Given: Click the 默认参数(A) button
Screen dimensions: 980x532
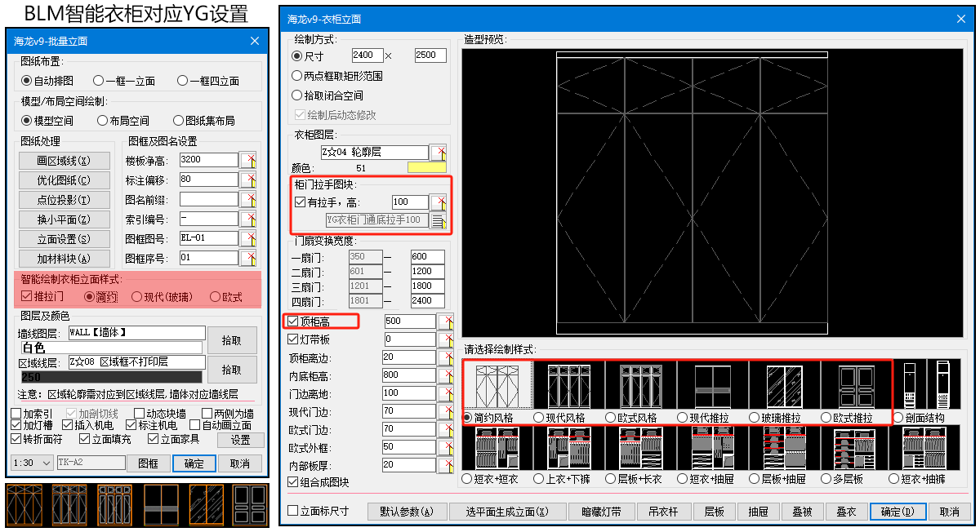Looking at the screenshot, I should click(407, 512).
